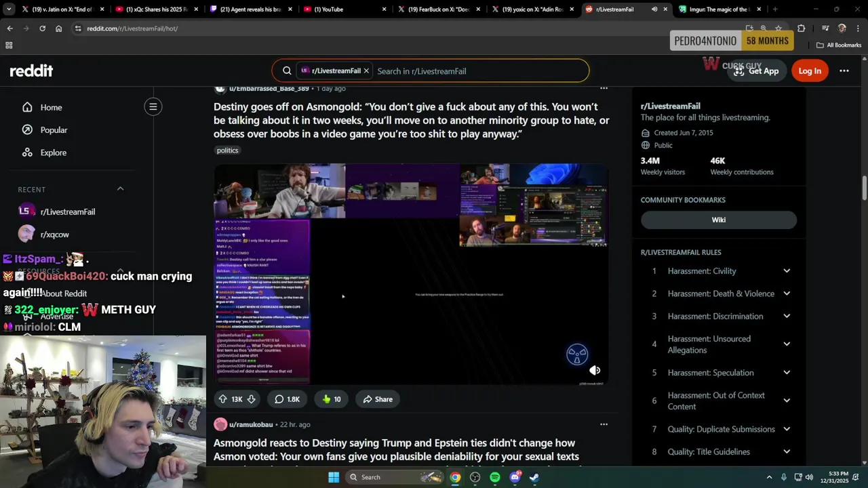
Task: Open the Reddit logo home link
Action: coord(31,70)
